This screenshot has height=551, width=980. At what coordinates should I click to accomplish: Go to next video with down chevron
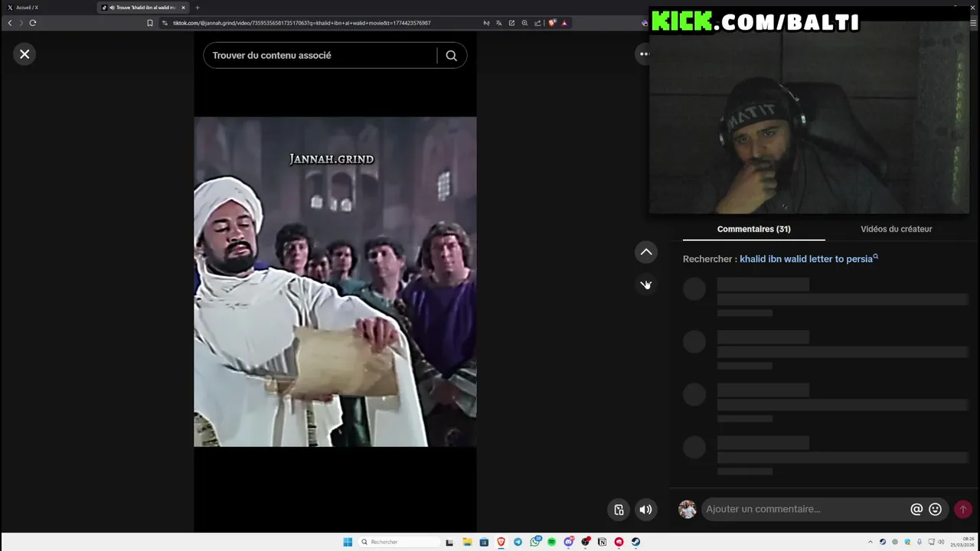pos(646,284)
